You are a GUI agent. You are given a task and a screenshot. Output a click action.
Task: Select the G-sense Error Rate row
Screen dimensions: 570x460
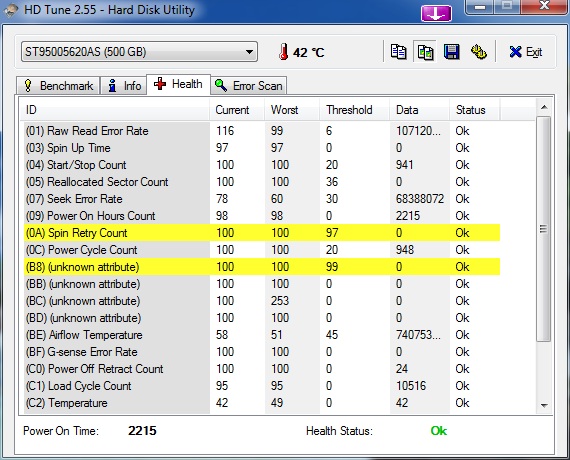[x=262, y=352]
